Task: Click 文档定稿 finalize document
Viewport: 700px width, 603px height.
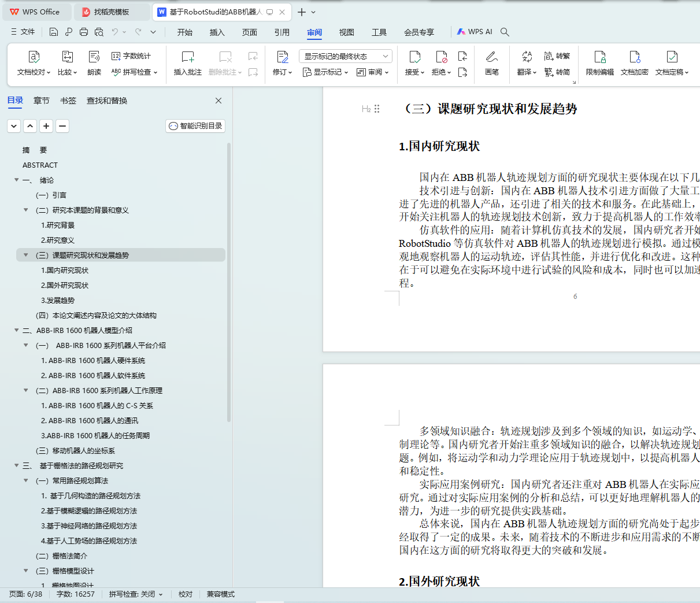Action: (672, 64)
